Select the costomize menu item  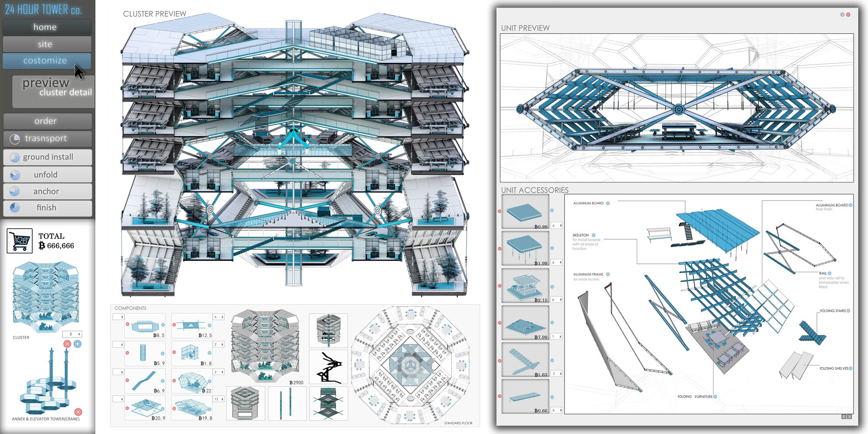pos(47,61)
